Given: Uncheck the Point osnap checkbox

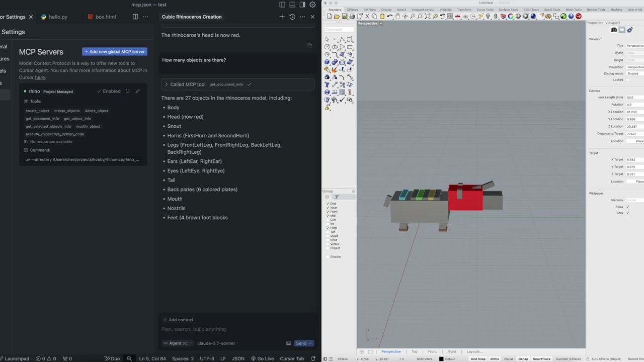Looking at the screenshot, I should coord(328,212).
